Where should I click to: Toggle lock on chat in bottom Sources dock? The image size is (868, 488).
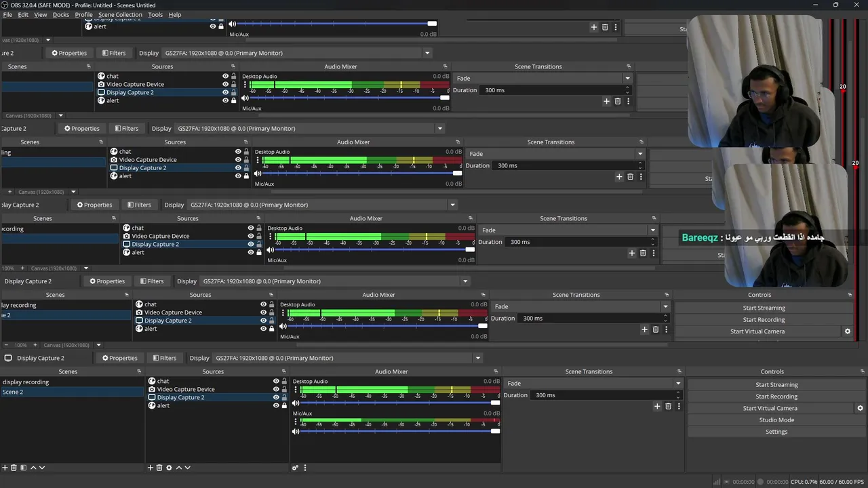click(x=284, y=381)
